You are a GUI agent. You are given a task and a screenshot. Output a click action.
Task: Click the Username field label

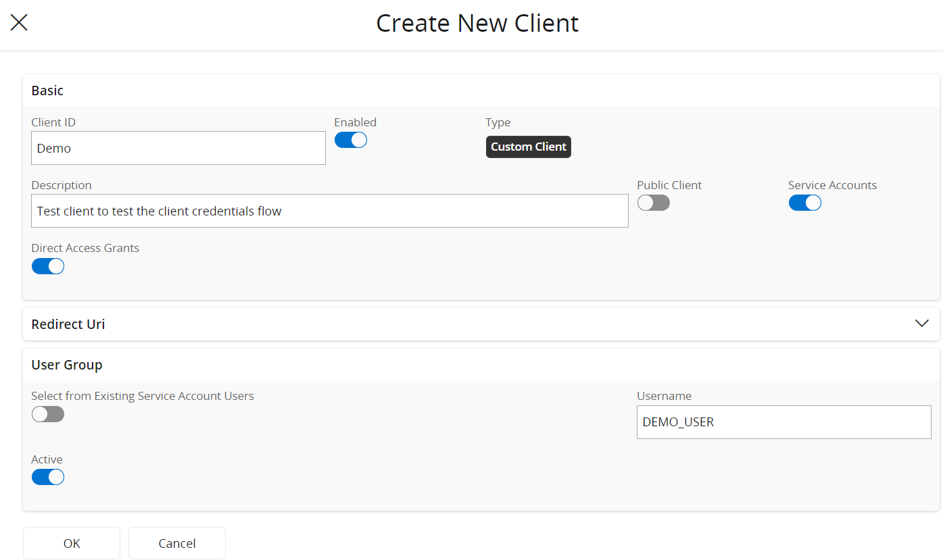click(x=664, y=396)
